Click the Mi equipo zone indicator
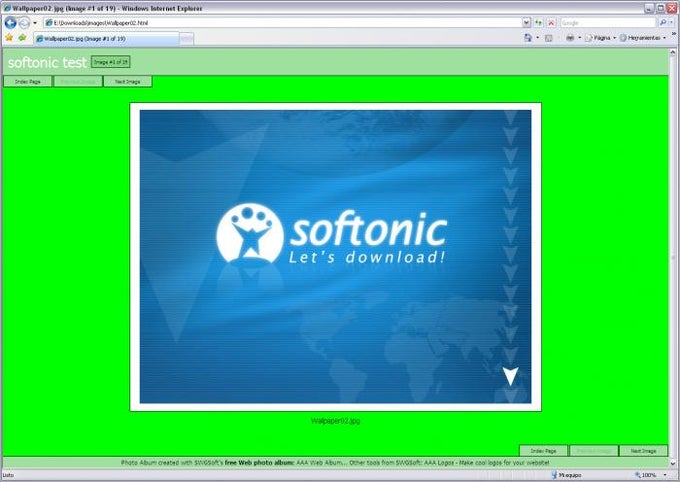 (566, 475)
